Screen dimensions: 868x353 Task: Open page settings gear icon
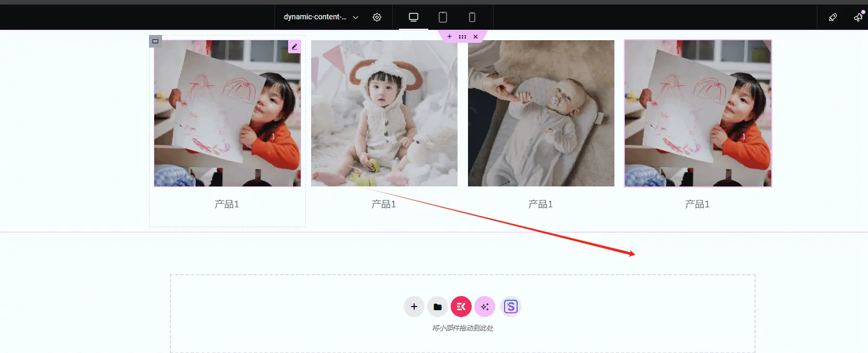coord(377,17)
